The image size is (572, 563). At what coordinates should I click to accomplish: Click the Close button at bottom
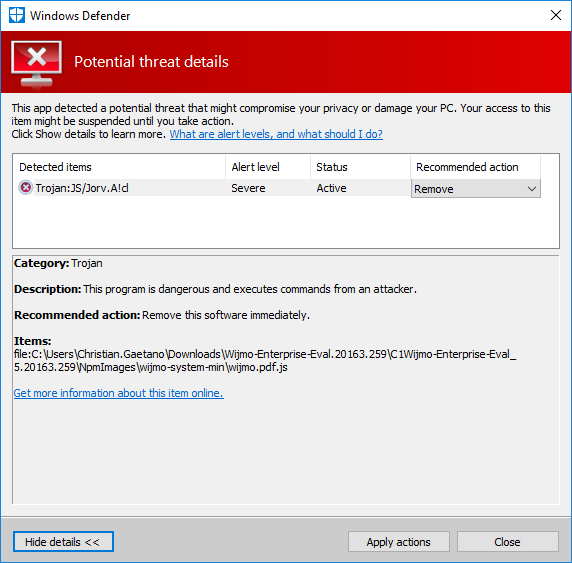[507, 541]
